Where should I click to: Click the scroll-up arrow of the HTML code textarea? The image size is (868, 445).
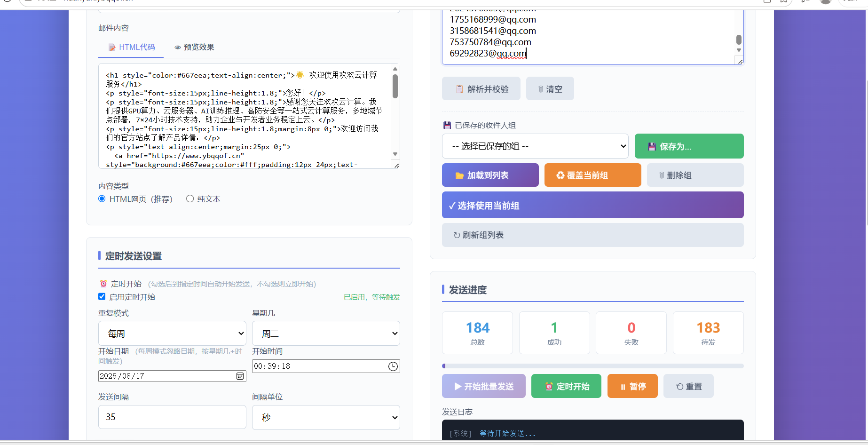[x=395, y=69]
